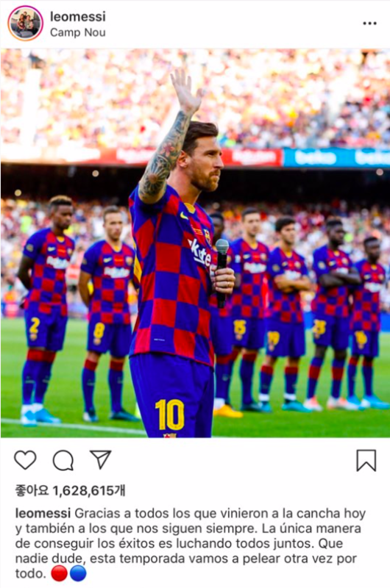Screen dimensions: 390x588
Task: Open leomessi profile from header username
Action: click(x=78, y=16)
